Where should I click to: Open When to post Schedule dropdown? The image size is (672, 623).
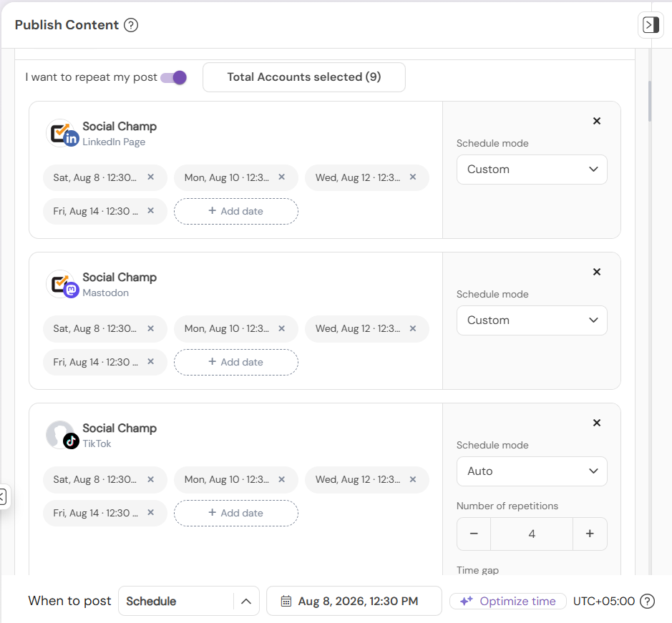pyautogui.click(x=188, y=601)
